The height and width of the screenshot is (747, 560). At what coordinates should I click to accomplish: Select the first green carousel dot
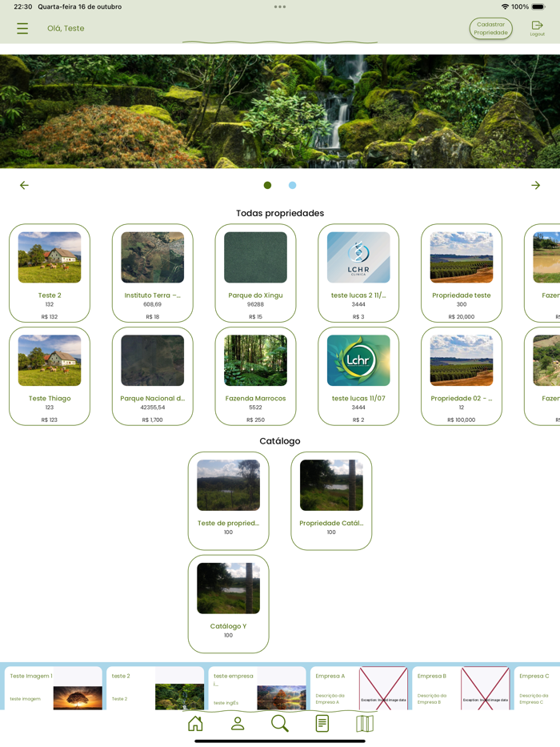(268, 185)
